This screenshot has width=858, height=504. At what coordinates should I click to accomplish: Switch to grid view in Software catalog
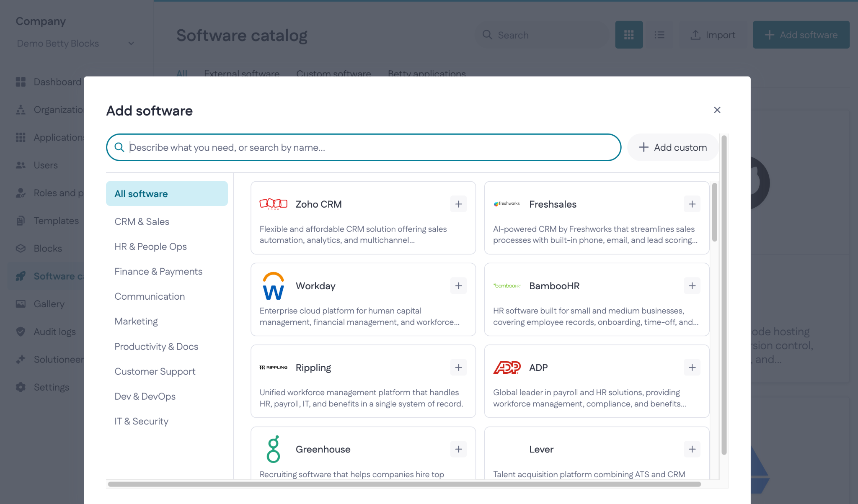[x=628, y=35]
